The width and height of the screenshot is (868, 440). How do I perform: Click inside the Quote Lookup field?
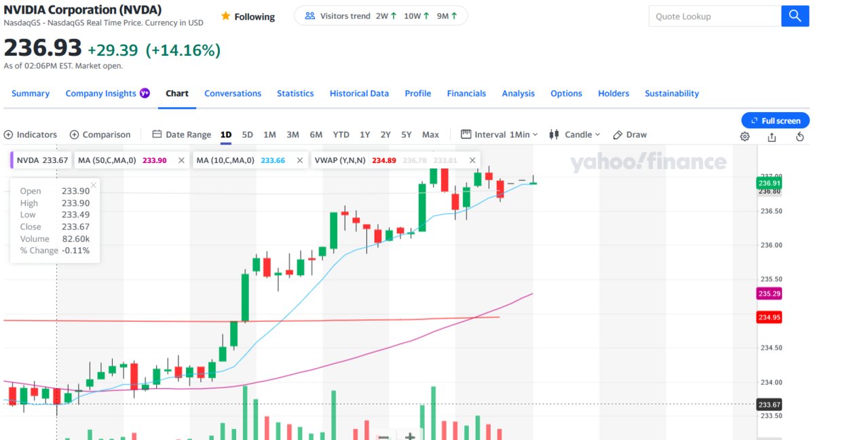(715, 16)
